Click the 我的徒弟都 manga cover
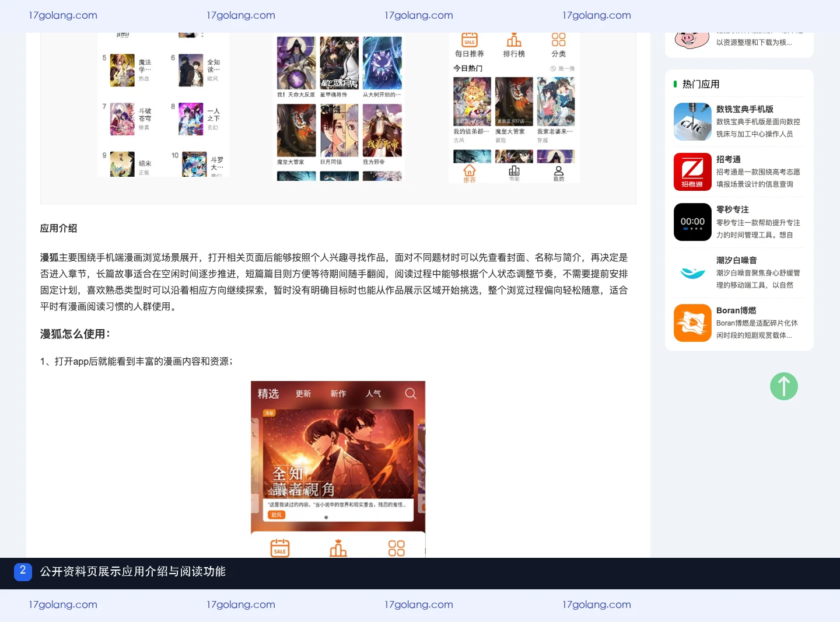Image resolution: width=840 pixels, height=622 pixels. click(x=473, y=102)
